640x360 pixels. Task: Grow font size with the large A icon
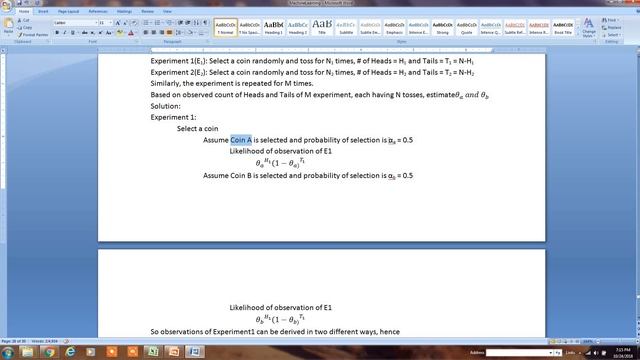coord(118,23)
